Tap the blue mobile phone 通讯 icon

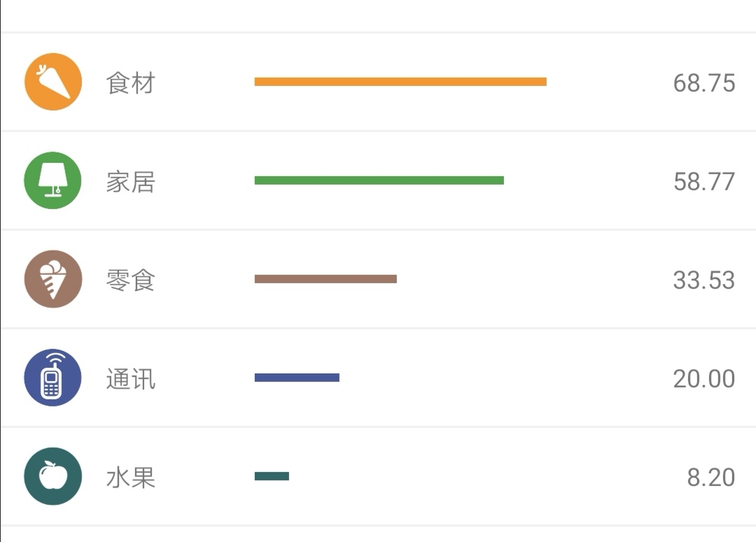tap(53, 378)
